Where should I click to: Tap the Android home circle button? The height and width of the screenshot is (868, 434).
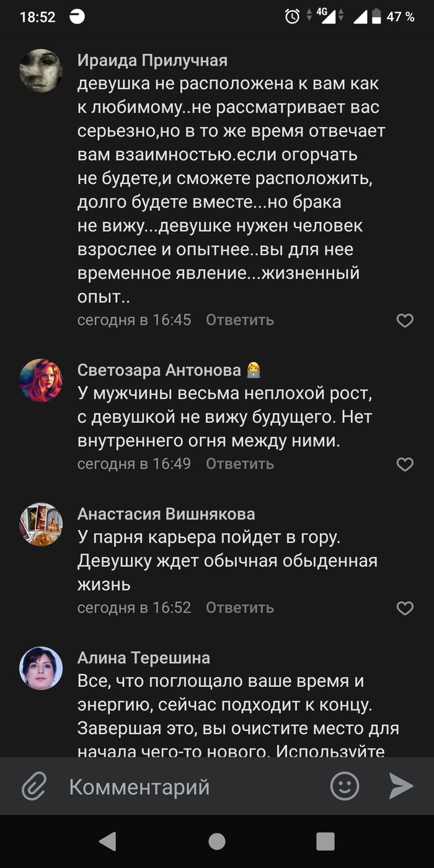[x=217, y=841]
